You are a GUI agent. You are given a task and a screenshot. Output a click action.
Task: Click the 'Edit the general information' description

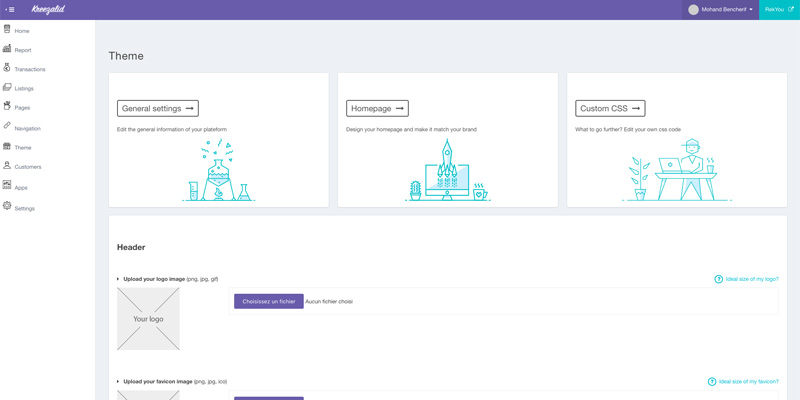click(171, 130)
